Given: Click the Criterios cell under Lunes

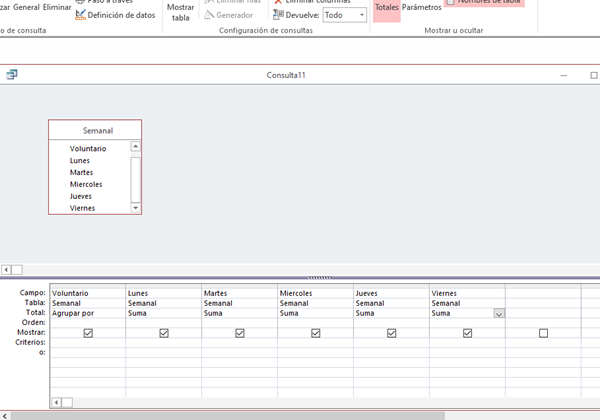Looking at the screenshot, I should click(x=164, y=343).
